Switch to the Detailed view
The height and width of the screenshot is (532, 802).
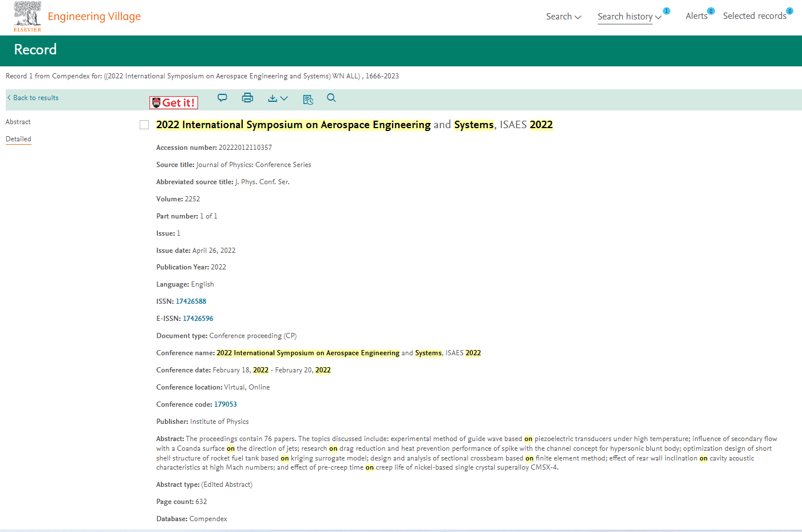pyautogui.click(x=18, y=139)
